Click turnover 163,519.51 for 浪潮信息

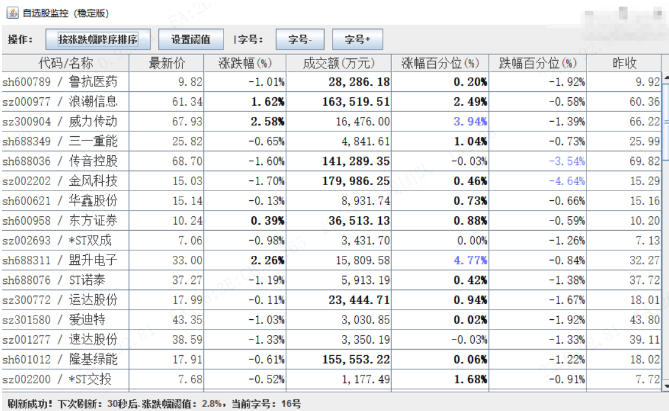tap(356, 102)
